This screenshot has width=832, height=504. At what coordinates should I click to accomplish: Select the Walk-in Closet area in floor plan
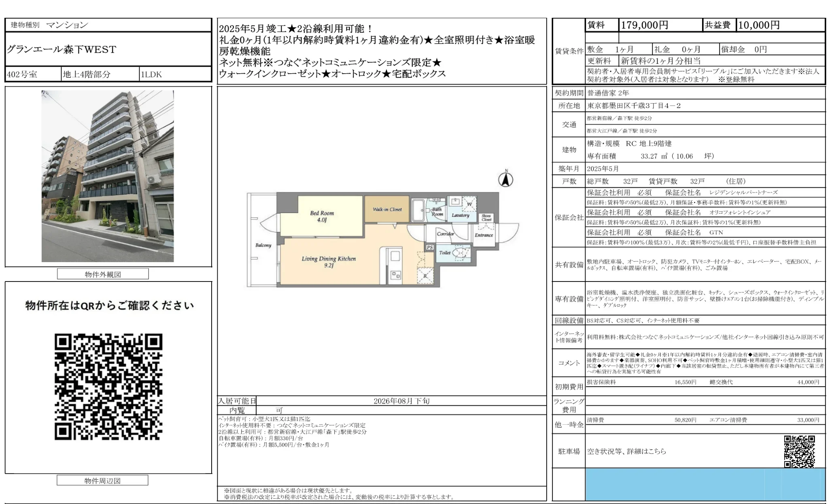point(387,209)
